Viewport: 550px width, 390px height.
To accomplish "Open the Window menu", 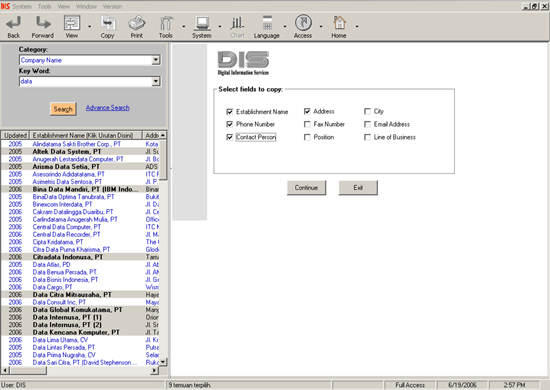I will (x=86, y=6).
